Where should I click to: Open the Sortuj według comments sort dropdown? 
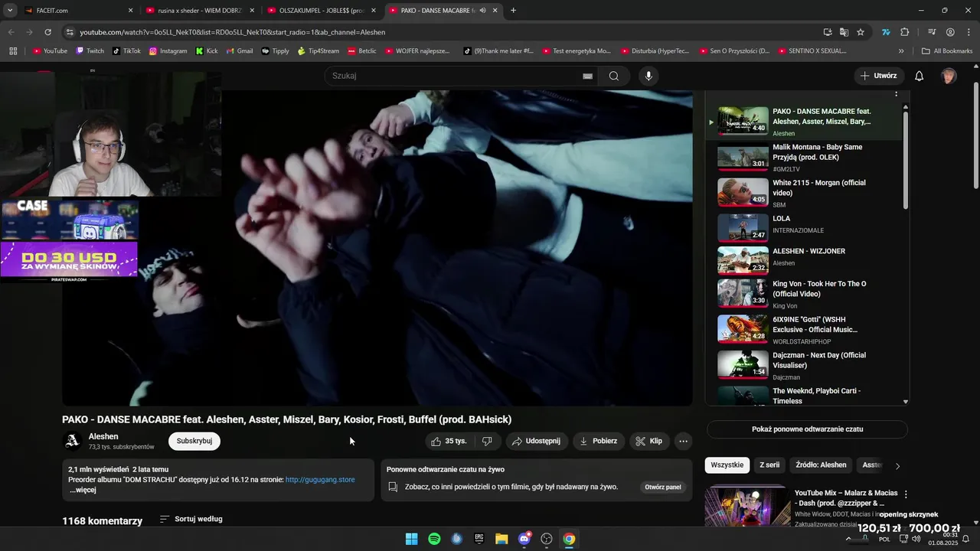click(191, 519)
